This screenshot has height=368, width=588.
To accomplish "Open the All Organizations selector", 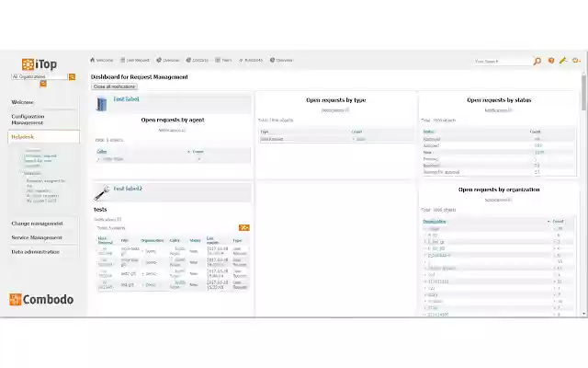I will click(40, 76).
